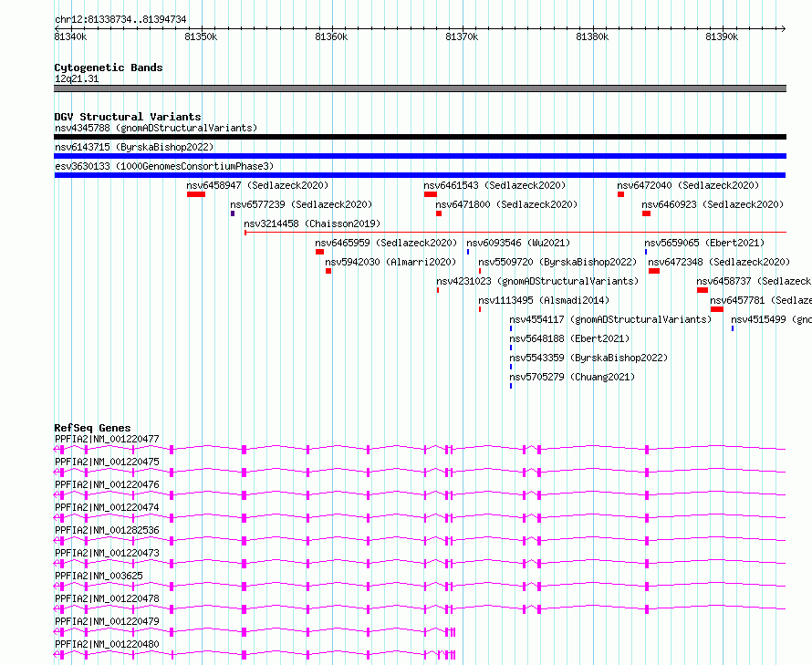Open PPFIA2|NM_001220478 transcript
This screenshot has height=665, width=812.
click(420, 608)
